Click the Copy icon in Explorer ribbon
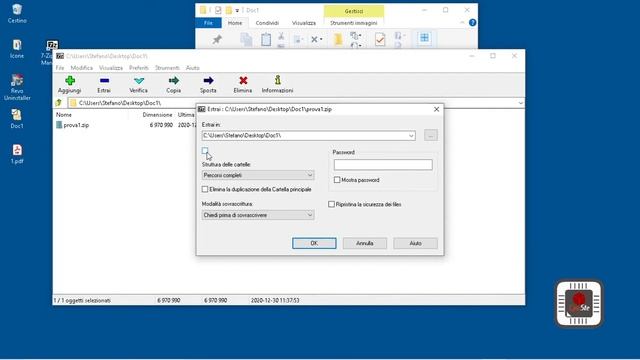The image size is (640, 360). [246, 40]
